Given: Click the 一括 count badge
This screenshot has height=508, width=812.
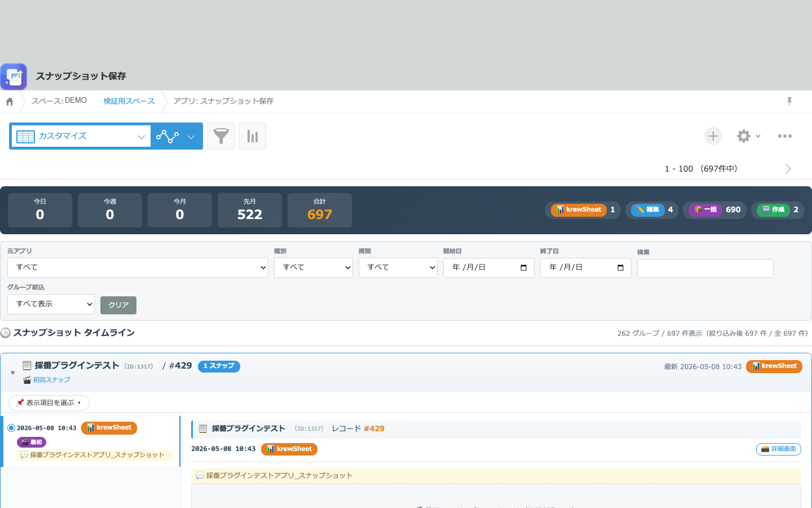Looking at the screenshot, I should pos(714,210).
